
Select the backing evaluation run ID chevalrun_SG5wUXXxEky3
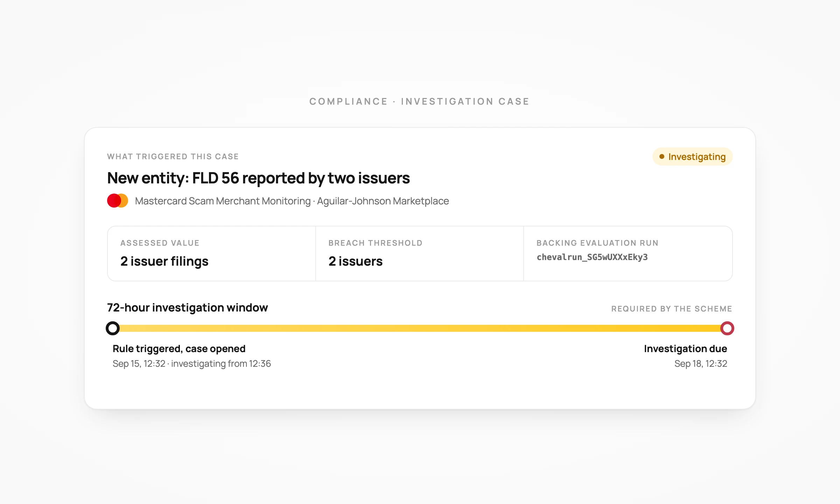592,257
